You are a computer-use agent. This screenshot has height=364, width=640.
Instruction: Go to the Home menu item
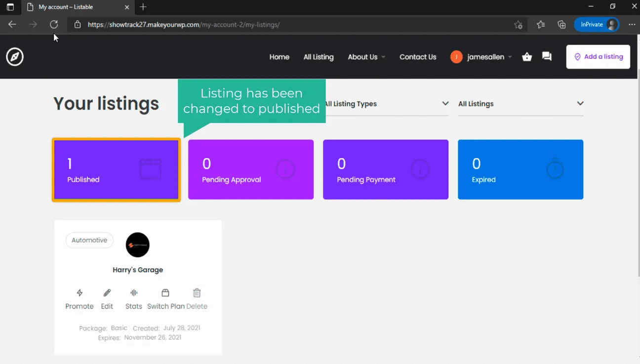[x=279, y=57]
